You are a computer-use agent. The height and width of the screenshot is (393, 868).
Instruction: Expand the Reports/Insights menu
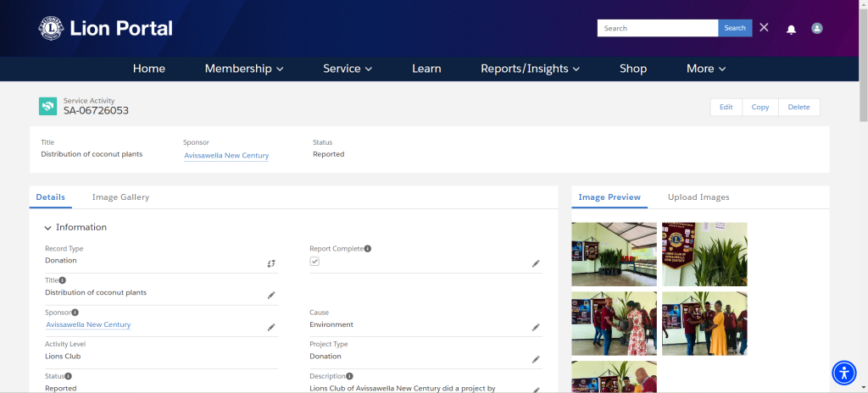531,69
